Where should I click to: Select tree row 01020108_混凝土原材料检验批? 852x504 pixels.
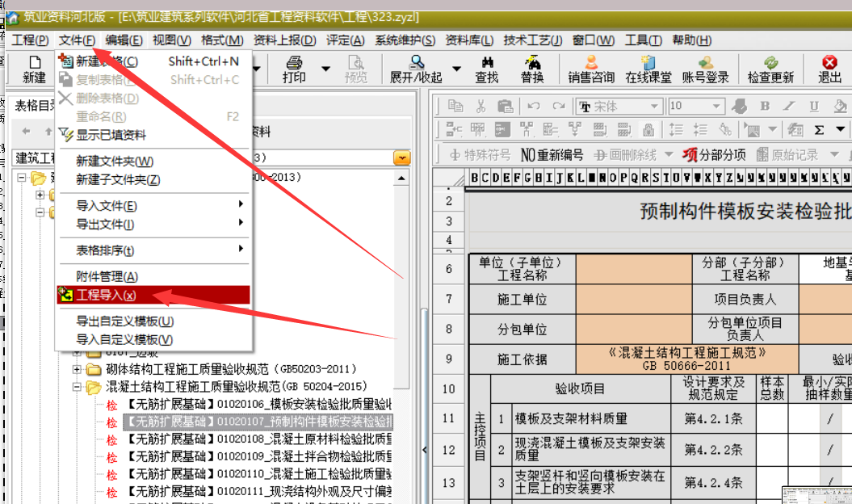pyautogui.click(x=258, y=439)
